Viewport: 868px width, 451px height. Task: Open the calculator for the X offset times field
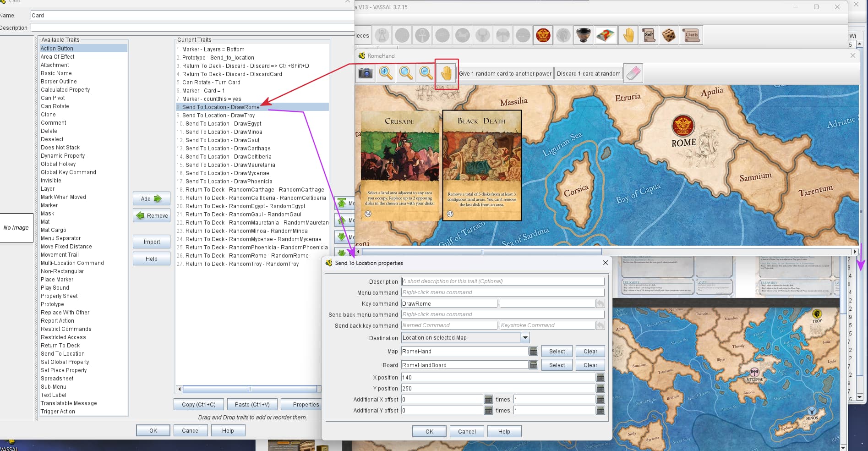coord(601,399)
